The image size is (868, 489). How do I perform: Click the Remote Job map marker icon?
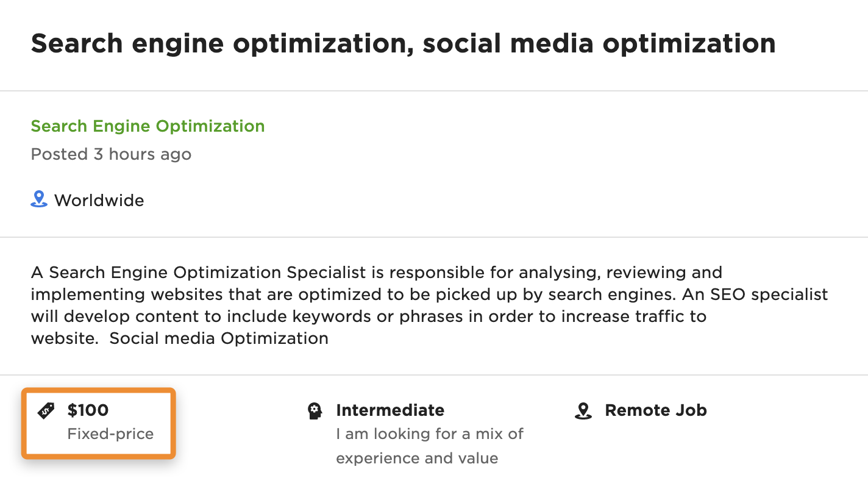583,411
